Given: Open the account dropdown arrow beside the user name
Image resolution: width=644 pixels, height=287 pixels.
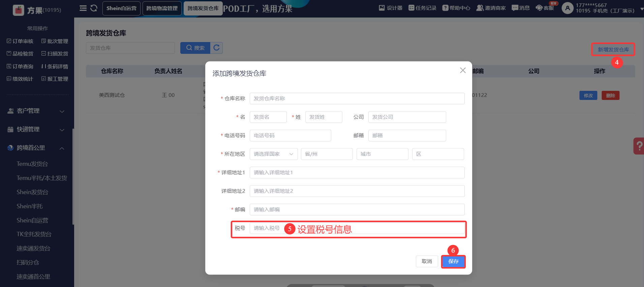Looking at the screenshot, I should pyautogui.click(x=641, y=9).
